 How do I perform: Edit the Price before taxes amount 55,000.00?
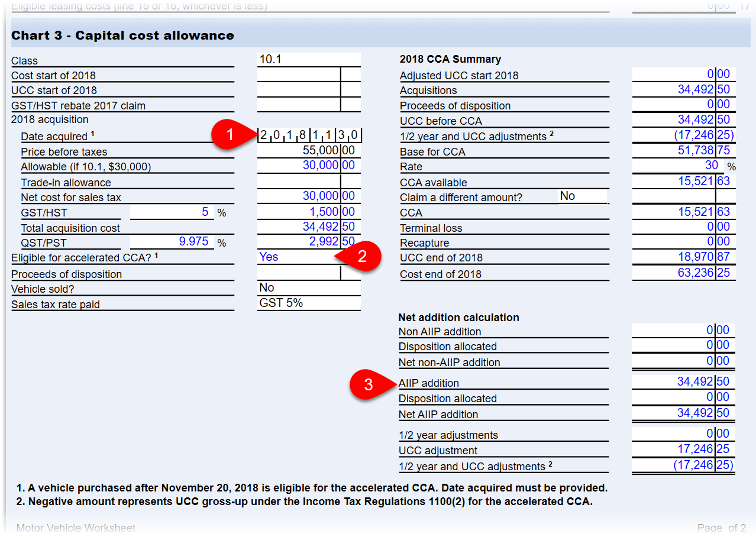[309, 151]
